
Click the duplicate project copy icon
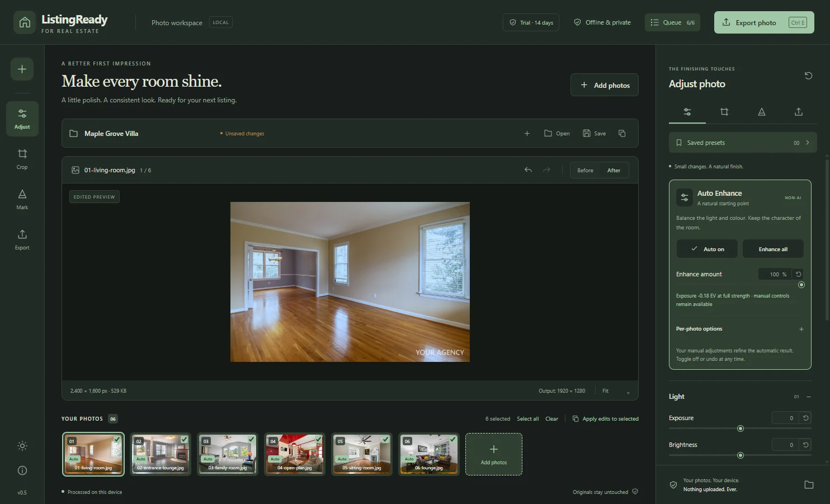pyautogui.click(x=622, y=133)
